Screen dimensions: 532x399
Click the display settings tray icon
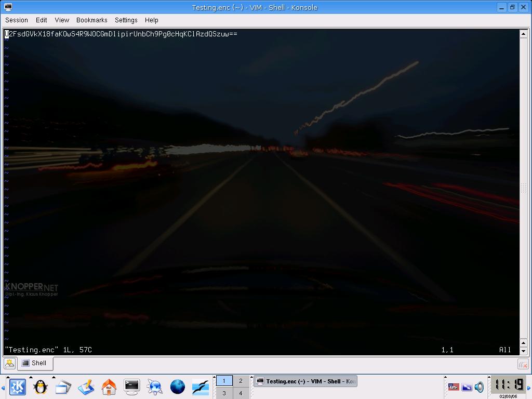pos(467,387)
